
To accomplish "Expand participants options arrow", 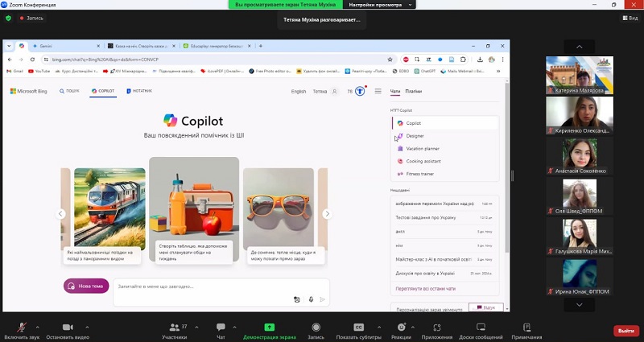I will (196, 328).
